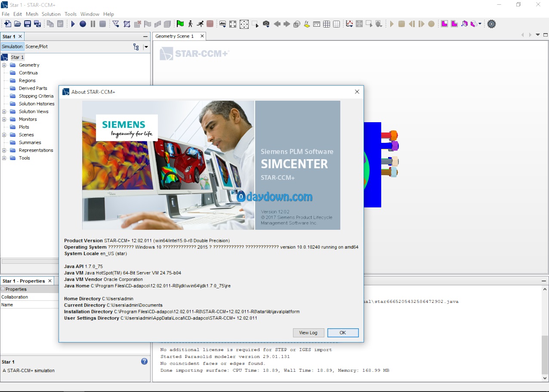Close the About STAR-CCM+ dialog
549x392 pixels.
pyautogui.click(x=357, y=92)
